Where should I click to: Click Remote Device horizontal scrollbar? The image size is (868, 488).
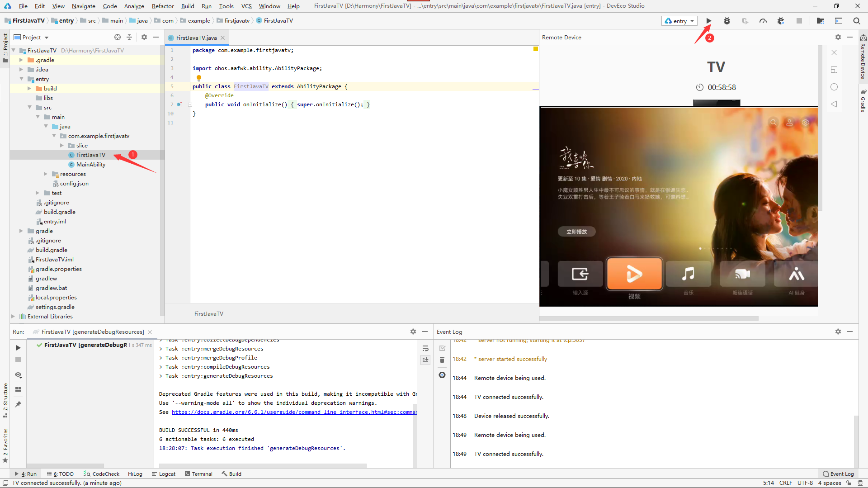(649, 318)
